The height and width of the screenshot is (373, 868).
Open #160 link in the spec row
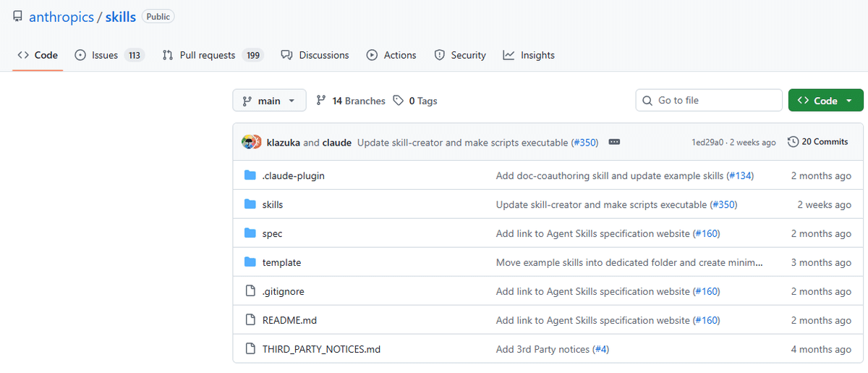click(707, 234)
